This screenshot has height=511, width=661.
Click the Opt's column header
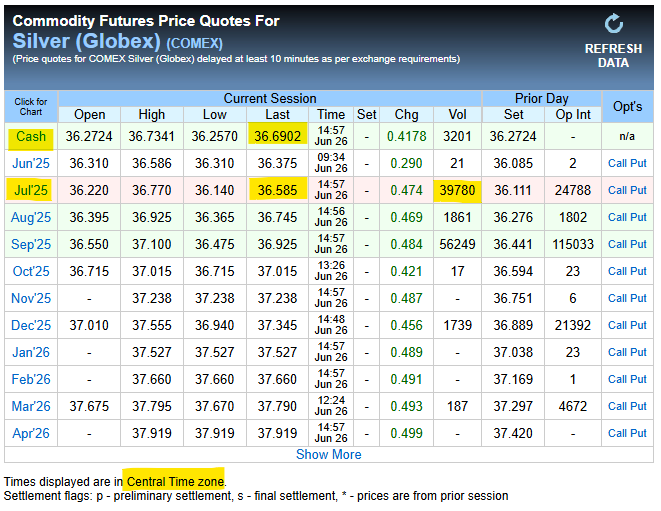click(x=628, y=106)
